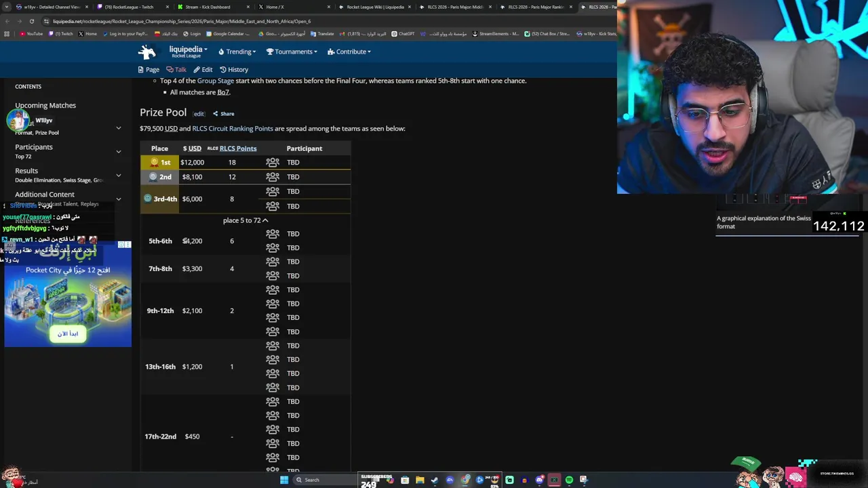Click the $12,000 prize cell

(192, 163)
